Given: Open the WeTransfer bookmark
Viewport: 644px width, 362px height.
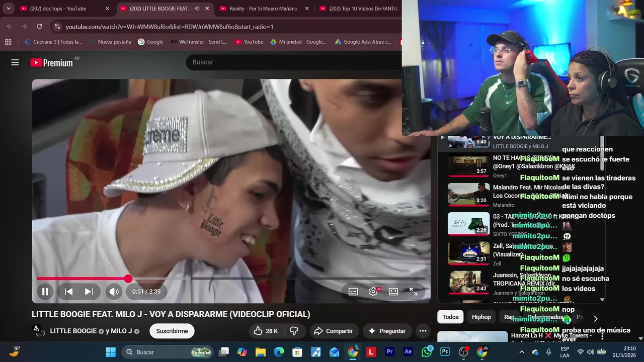Looking at the screenshot, I should click(198, 42).
